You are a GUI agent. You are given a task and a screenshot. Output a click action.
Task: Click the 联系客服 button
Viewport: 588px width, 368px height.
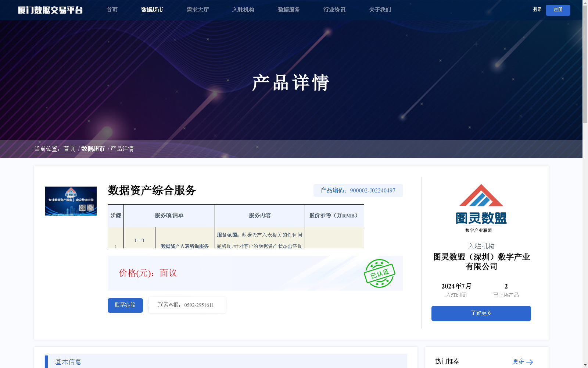point(125,305)
